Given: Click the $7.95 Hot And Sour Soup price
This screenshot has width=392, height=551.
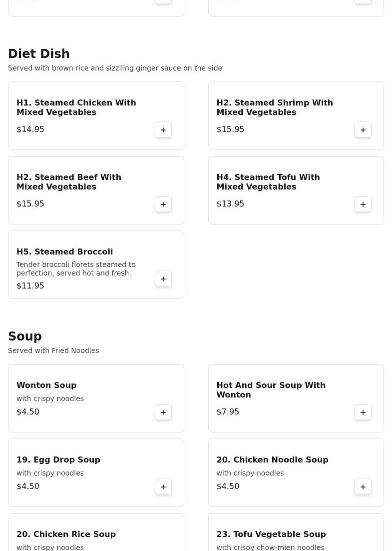Looking at the screenshot, I should (x=228, y=411).
